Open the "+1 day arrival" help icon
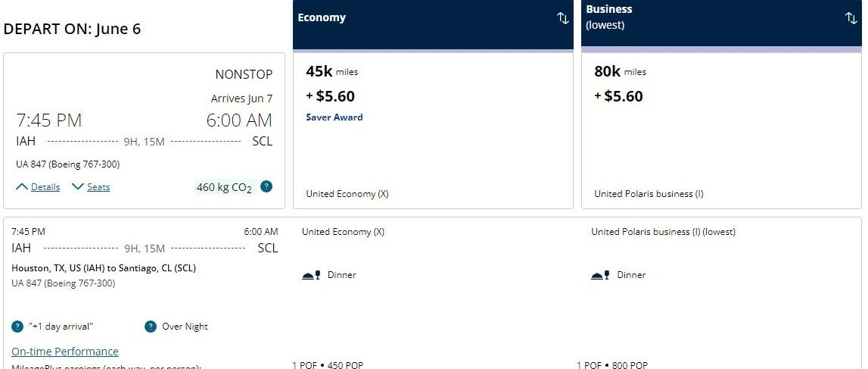The image size is (868, 369). (x=17, y=327)
